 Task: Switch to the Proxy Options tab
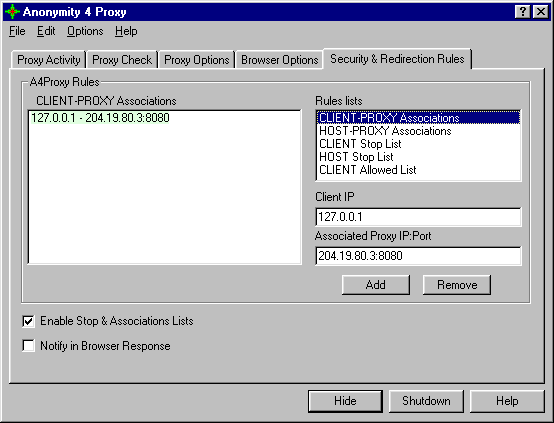(x=197, y=60)
